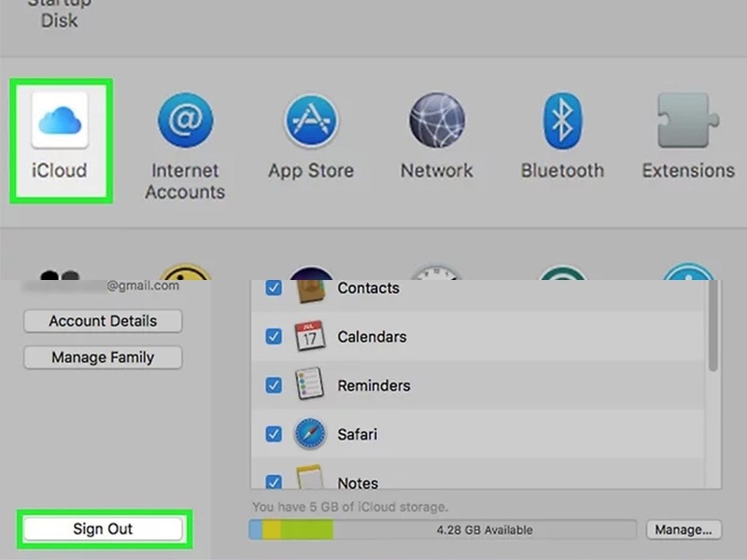
Task: Open the App Store preferences pane
Action: click(x=311, y=122)
